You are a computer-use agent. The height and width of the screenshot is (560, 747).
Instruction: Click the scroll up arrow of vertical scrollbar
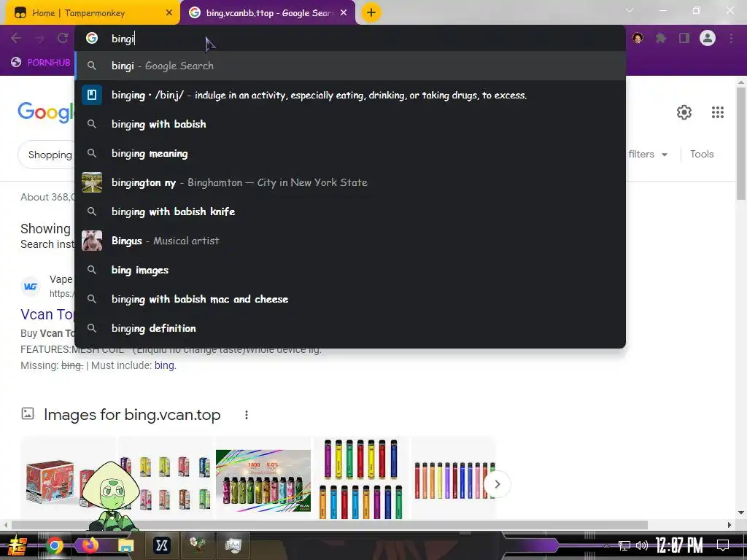click(x=741, y=82)
